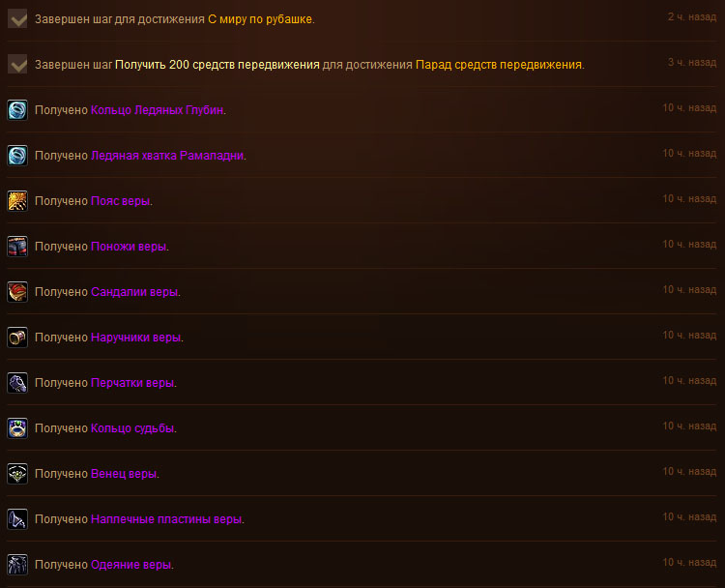Click checkmark icon beside С миру по рубашке
The height and width of the screenshot is (588, 725).
coord(17,19)
